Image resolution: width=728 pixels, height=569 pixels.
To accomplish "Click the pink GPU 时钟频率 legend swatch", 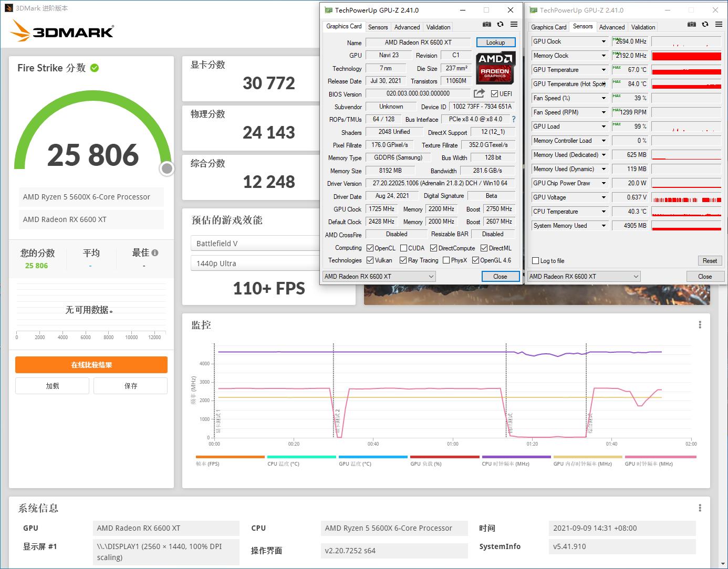I will pos(660,457).
